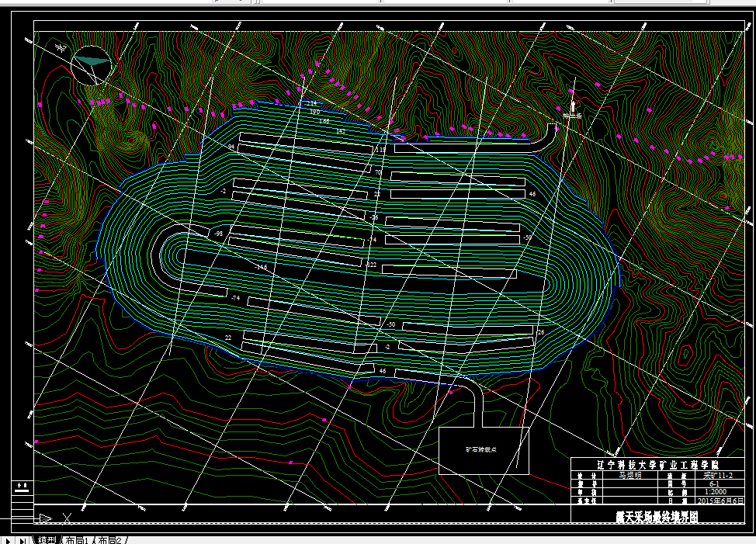756x544 pixels.
Task: Switch to the 模型 model tab
Action: click(x=47, y=540)
